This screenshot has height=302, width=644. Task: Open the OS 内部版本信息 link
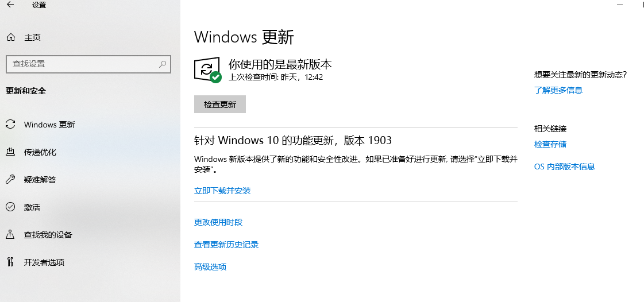coord(564,166)
